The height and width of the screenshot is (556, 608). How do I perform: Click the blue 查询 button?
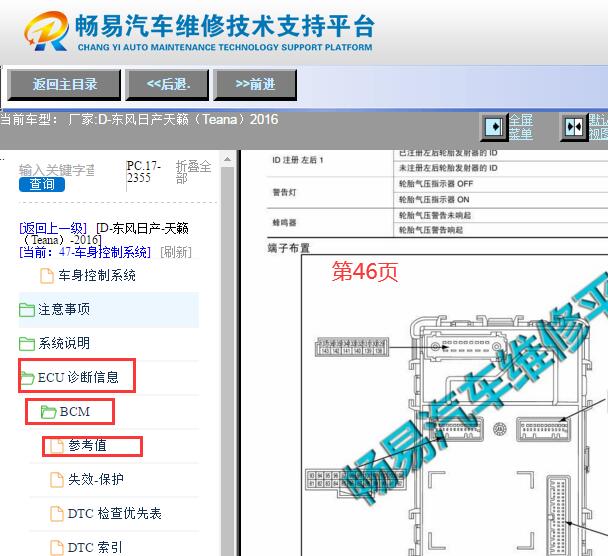[x=42, y=184]
